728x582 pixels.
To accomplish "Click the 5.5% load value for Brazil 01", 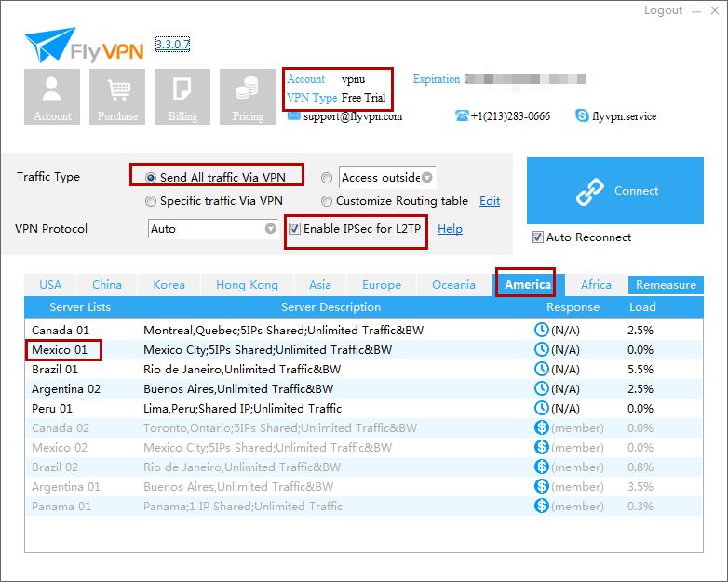I will click(x=640, y=370).
